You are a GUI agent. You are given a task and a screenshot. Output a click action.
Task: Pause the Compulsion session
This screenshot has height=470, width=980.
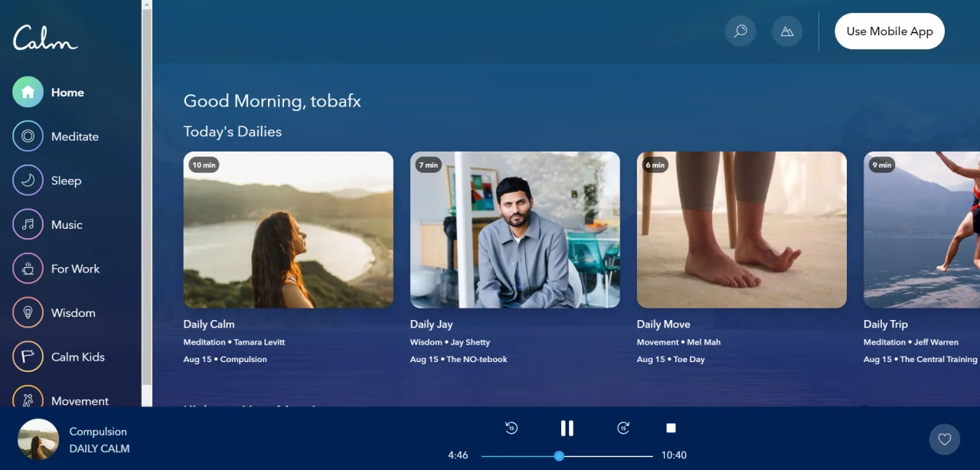[567, 428]
